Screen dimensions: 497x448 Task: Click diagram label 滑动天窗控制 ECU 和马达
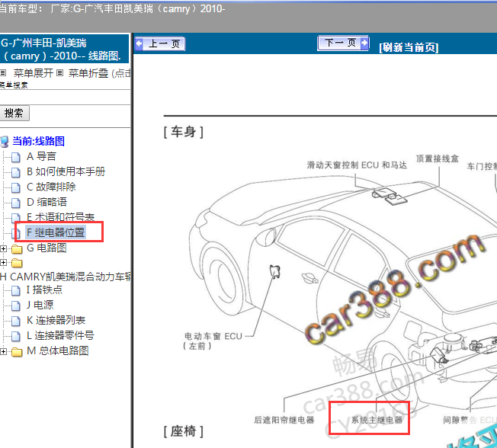coord(357,165)
